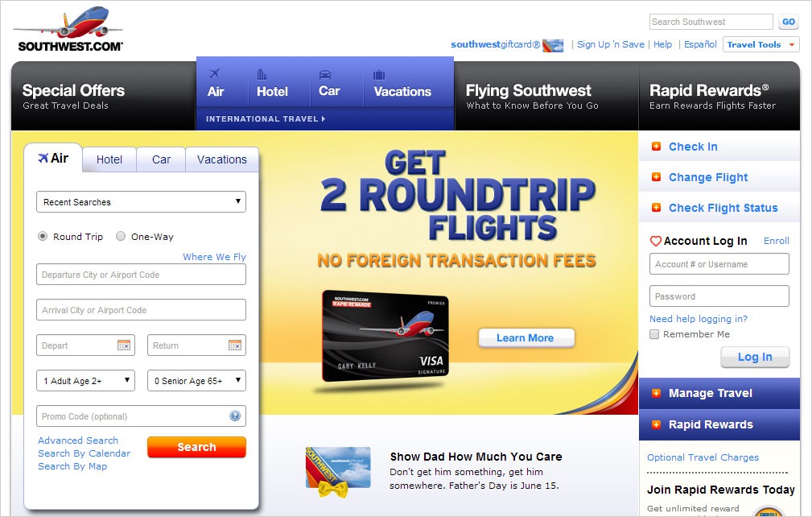Expand Check Flight Status plus icon
Screen dimensions: 812x517
(656, 208)
